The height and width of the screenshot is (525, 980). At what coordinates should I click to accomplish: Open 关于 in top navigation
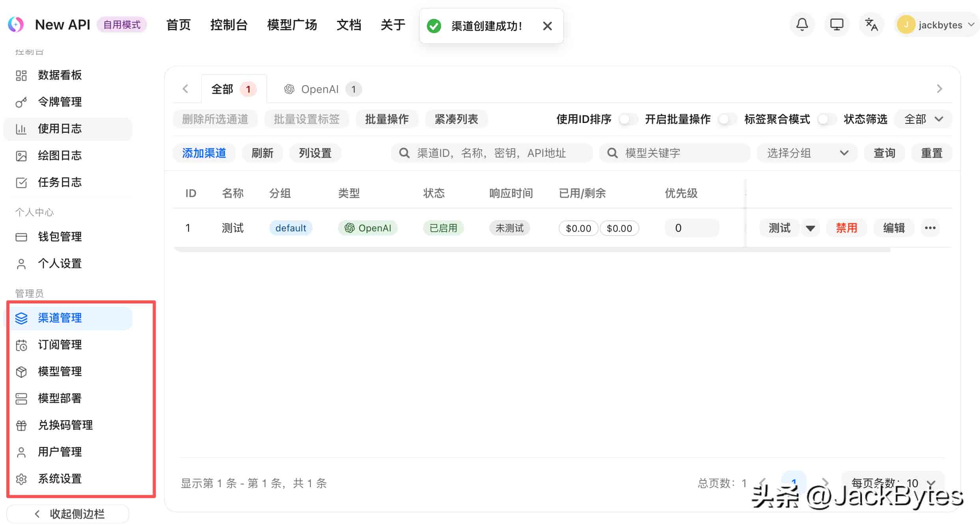tap(393, 25)
